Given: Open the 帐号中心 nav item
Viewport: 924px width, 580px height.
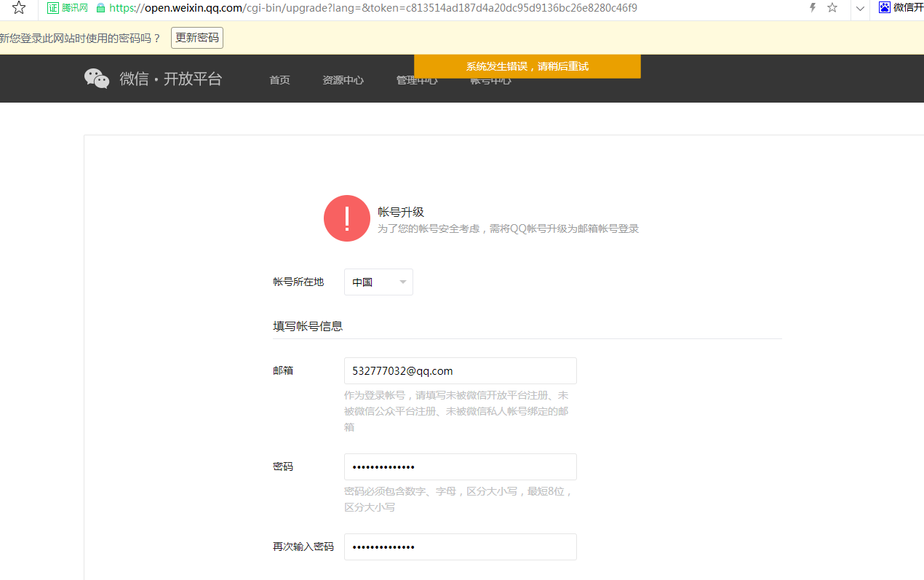Looking at the screenshot, I should (x=490, y=81).
